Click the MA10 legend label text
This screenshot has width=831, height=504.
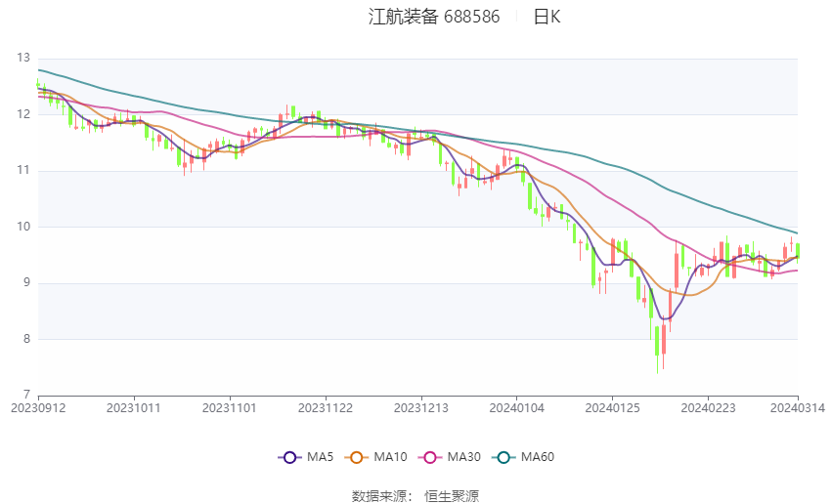[x=390, y=457]
